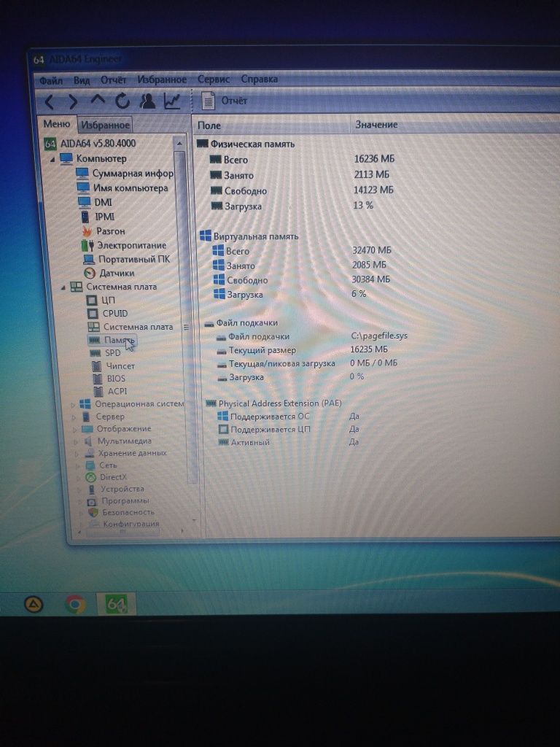Expand the Сеть tree node

(x=78, y=466)
